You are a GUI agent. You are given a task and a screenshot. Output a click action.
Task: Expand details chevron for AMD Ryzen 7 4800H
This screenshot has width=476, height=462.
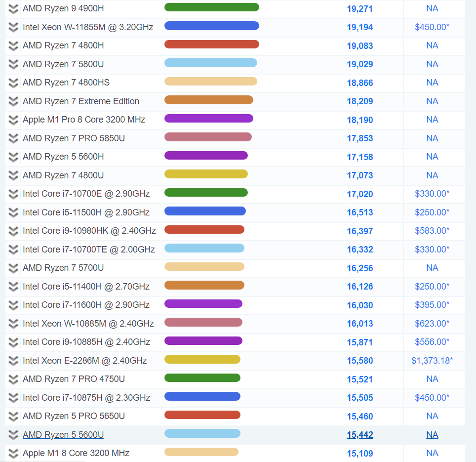(13, 46)
